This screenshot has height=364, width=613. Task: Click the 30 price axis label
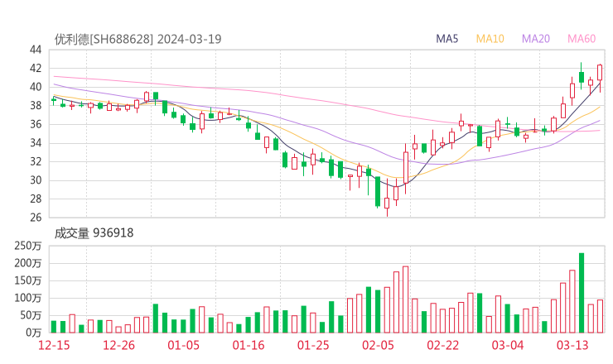click(36, 180)
